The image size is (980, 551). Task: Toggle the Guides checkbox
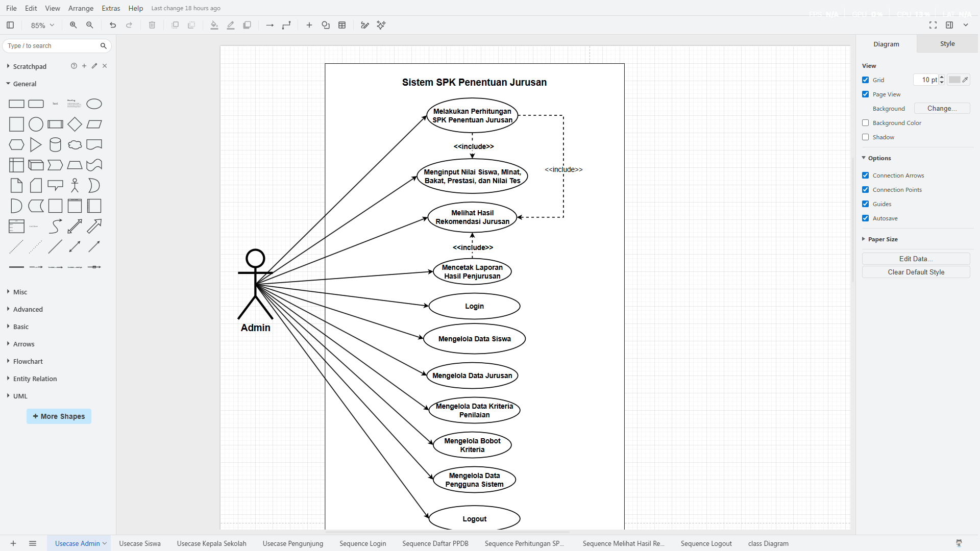866,204
